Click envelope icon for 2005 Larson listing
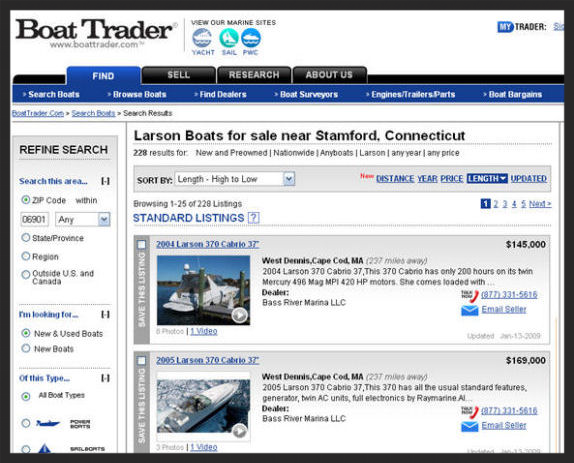574x463 pixels. coord(470,427)
